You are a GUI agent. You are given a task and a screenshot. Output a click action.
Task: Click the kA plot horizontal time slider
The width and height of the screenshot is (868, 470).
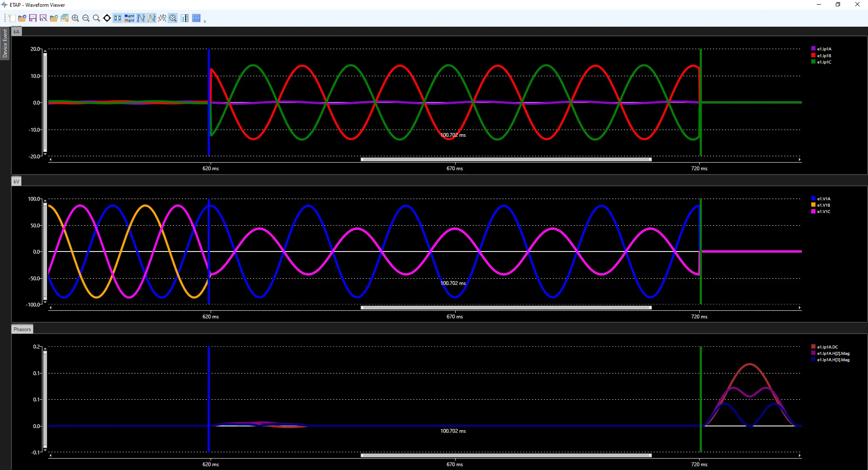pyautogui.click(x=506, y=160)
